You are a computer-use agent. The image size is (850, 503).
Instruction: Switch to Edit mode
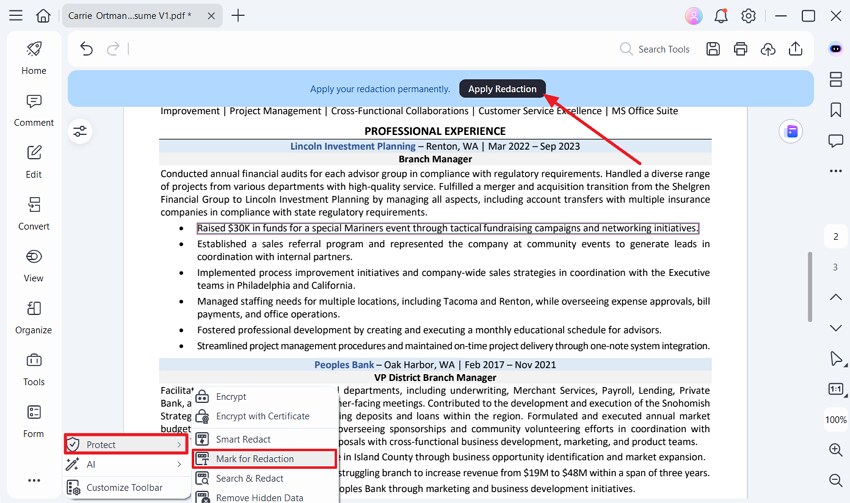coord(34,162)
